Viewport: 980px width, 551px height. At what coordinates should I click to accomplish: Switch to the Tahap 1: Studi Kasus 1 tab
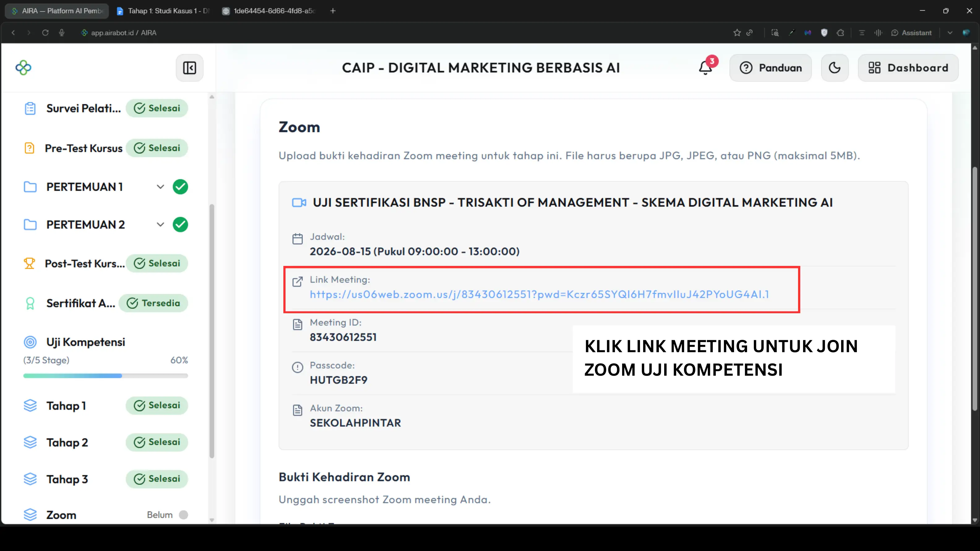(163, 11)
